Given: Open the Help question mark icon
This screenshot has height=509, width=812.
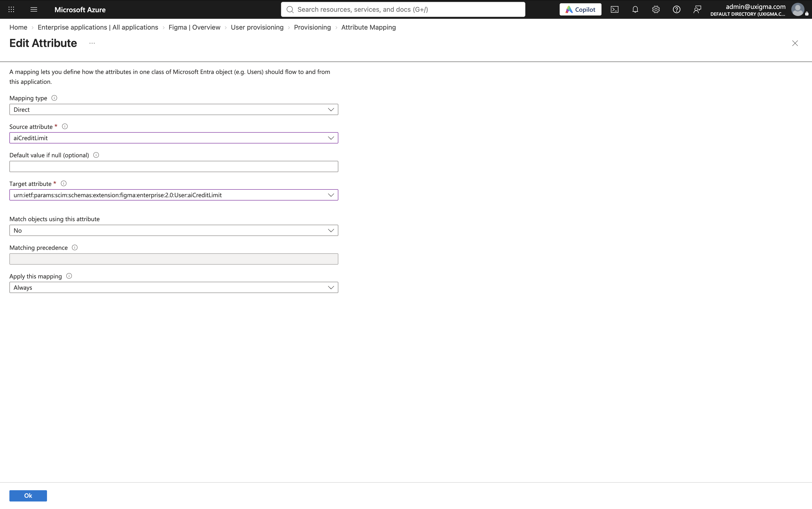Looking at the screenshot, I should tap(676, 9).
